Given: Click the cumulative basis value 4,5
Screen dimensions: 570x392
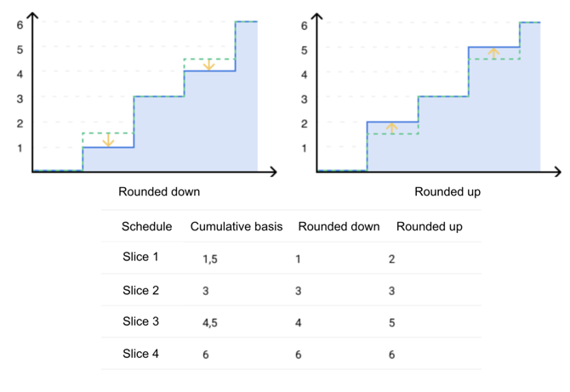Looking at the screenshot, I should [x=210, y=323].
